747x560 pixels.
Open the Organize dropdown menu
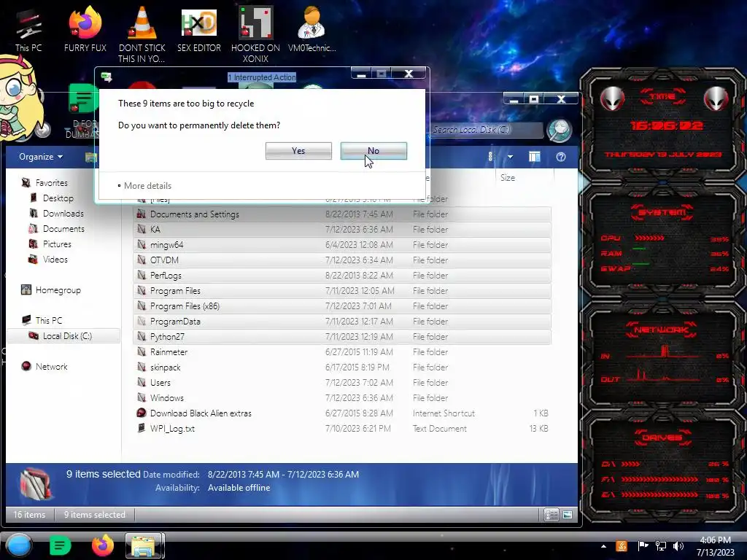click(x=41, y=157)
